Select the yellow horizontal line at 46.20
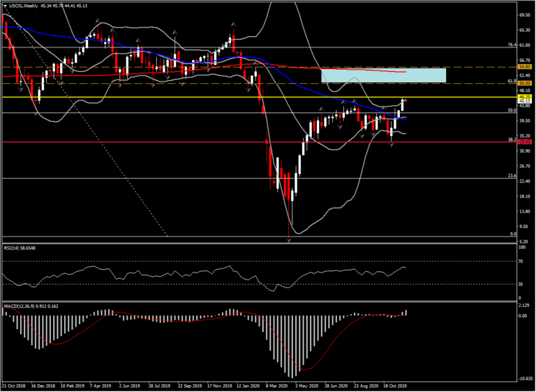 [258, 97]
